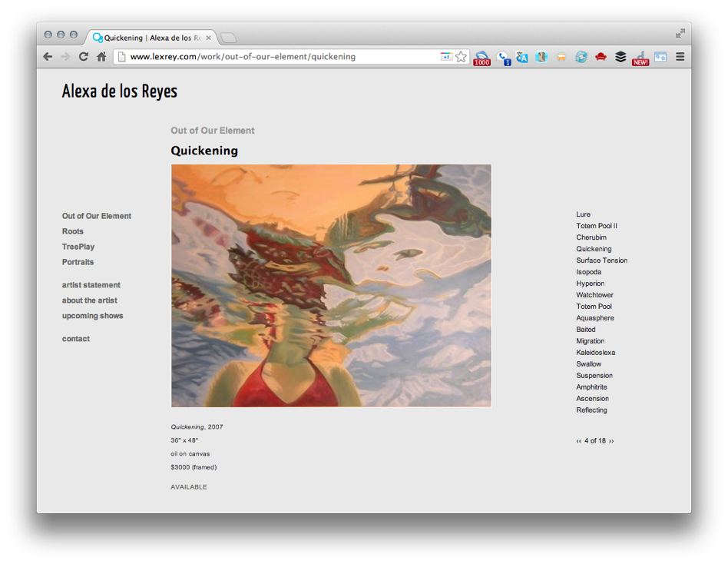Open the translate extension icon
The image size is (728, 564).
[522, 57]
